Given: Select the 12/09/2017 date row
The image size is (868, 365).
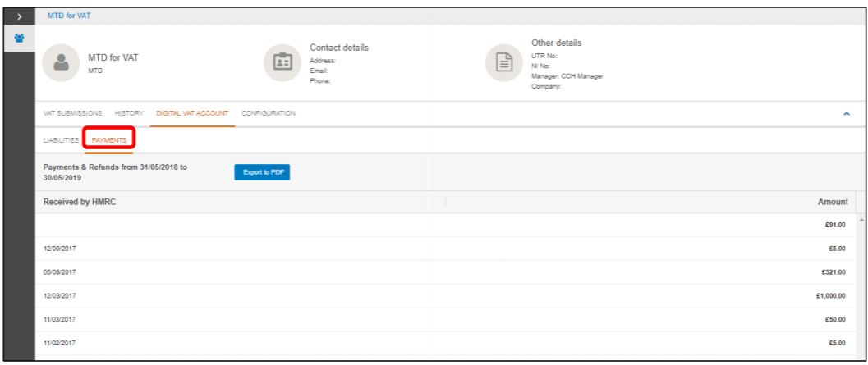Looking at the screenshot, I should click(446, 249).
